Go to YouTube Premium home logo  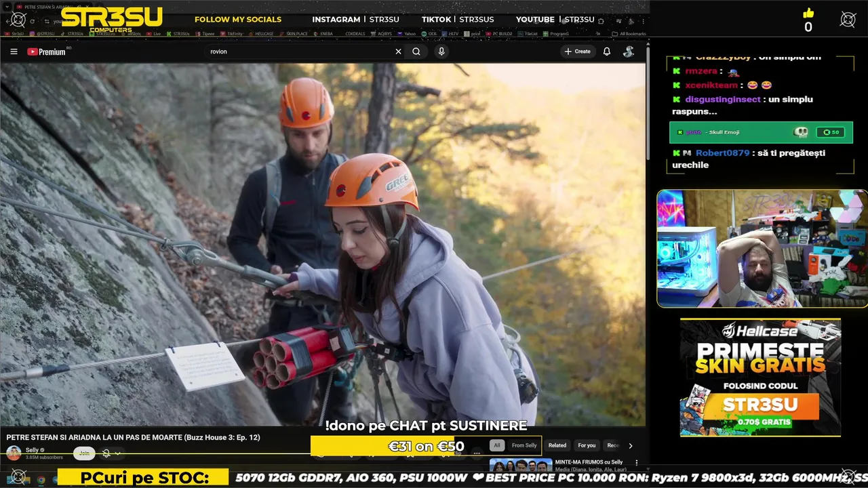(46, 52)
